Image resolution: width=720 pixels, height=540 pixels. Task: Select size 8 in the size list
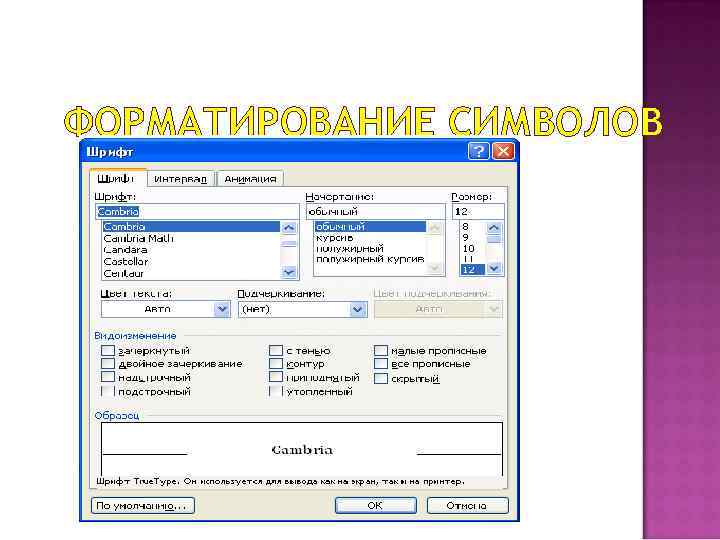[x=472, y=227]
